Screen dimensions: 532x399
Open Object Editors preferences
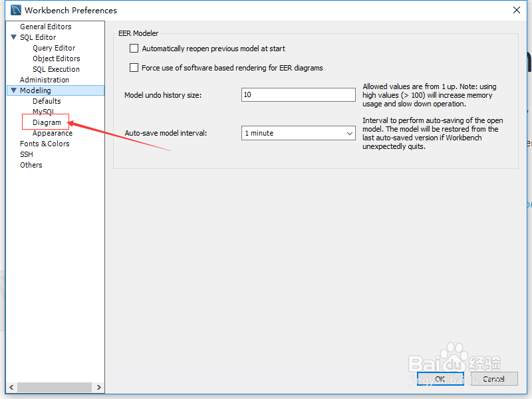click(57, 59)
